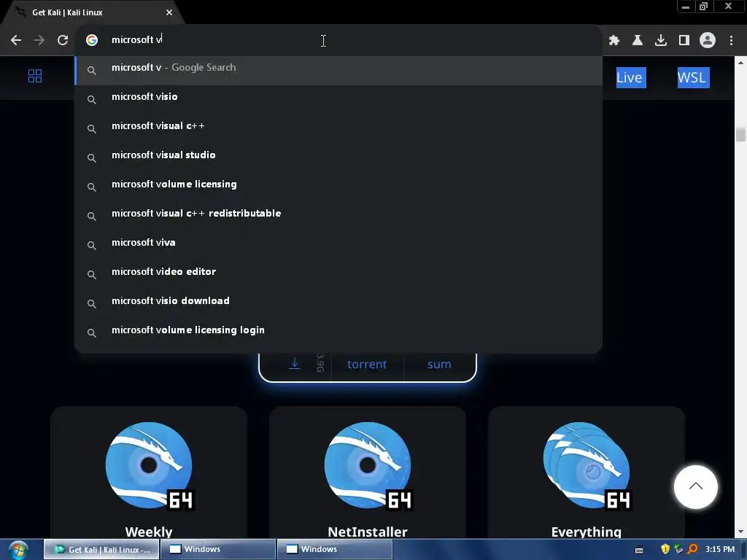Viewport: 747px width, 560px height.
Task: Open the Weekly image disc thumbnail
Action: [x=149, y=465]
